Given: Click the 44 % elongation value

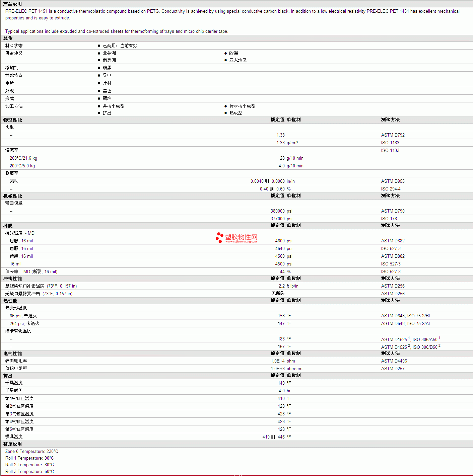Looking at the screenshot, I should [x=285, y=271].
